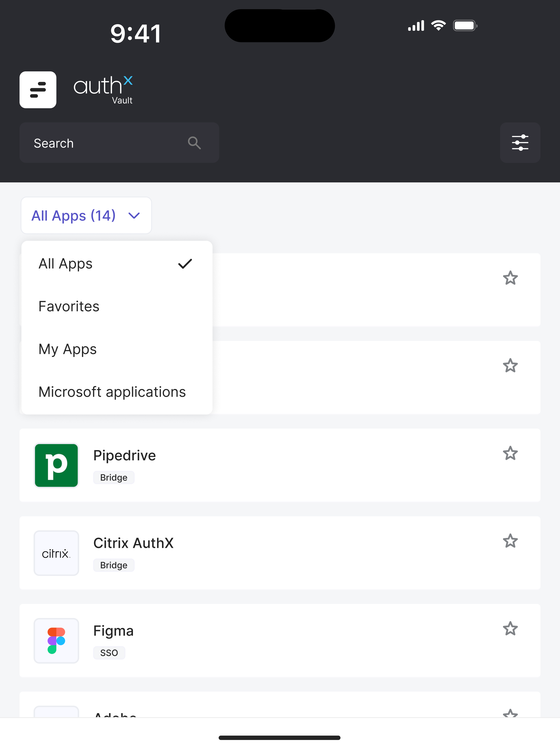
Task: Collapse the All Apps (14) dropdown
Action: [x=86, y=216]
